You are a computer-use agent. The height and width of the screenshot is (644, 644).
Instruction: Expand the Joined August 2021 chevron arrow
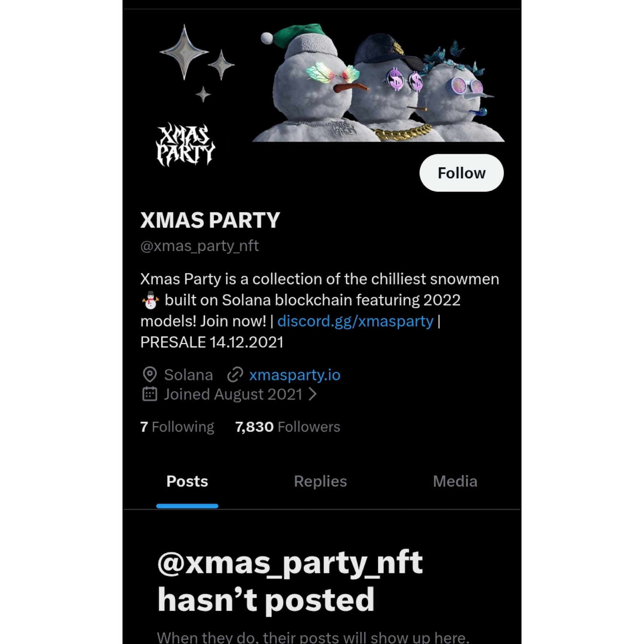(312, 394)
